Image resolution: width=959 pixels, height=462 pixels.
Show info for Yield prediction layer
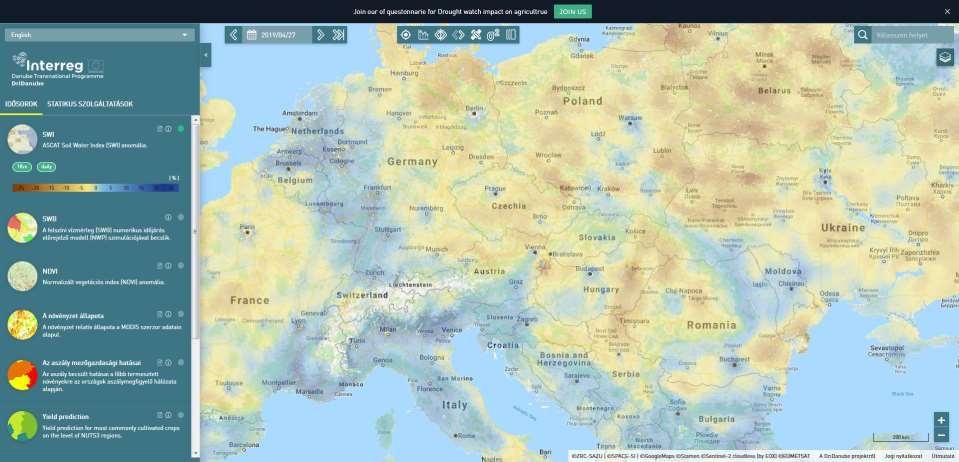point(168,415)
